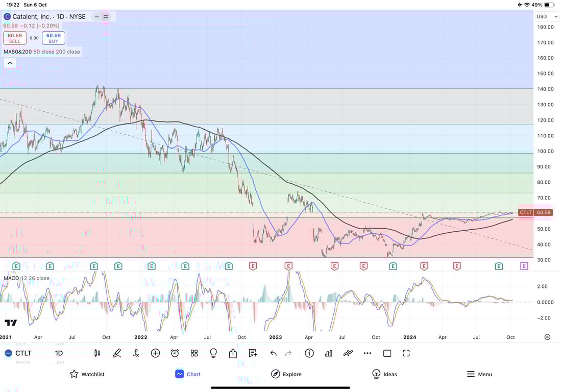This screenshot has width=561, height=392.
Task: Tap the minus pill icon beside NYSE
Action: click(x=96, y=16)
